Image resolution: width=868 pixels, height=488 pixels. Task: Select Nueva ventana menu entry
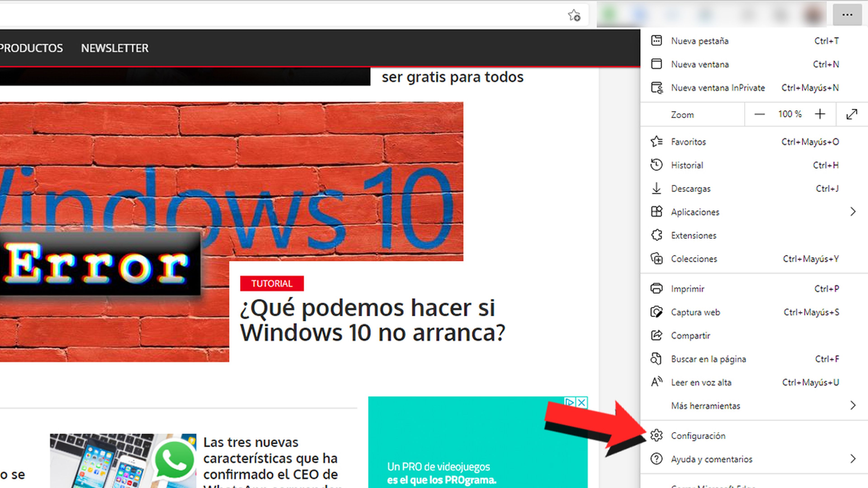754,64
